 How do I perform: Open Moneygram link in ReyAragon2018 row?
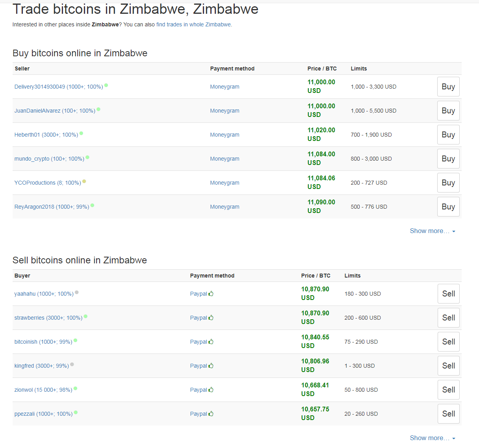[225, 207]
